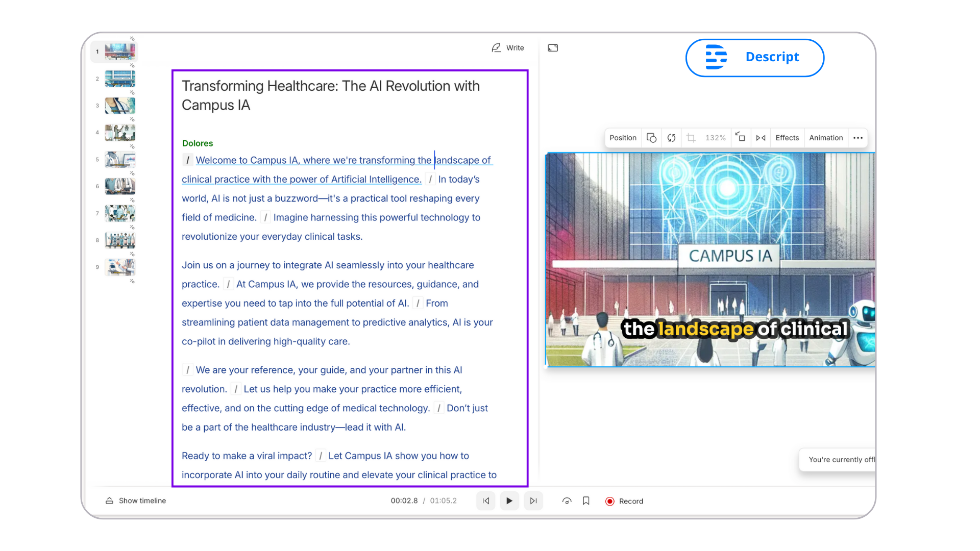Select scene 1 thumbnail
The width and height of the screenshot is (980, 551).
(120, 52)
